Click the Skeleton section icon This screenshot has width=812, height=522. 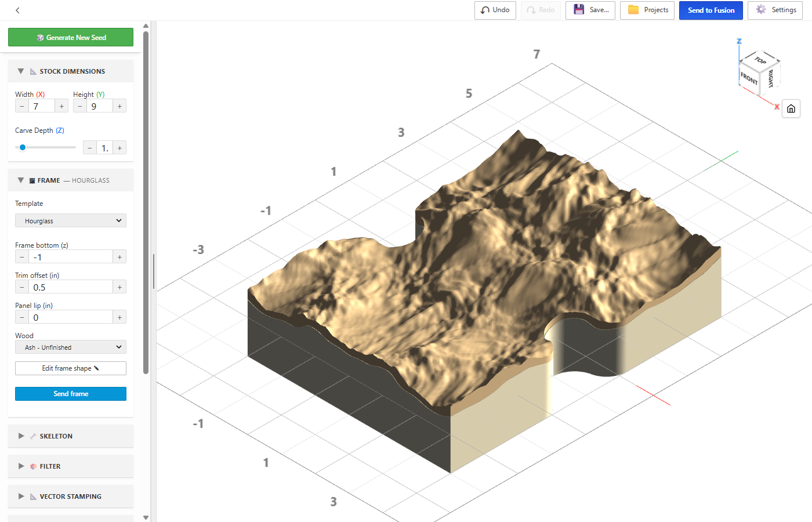(x=33, y=436)
